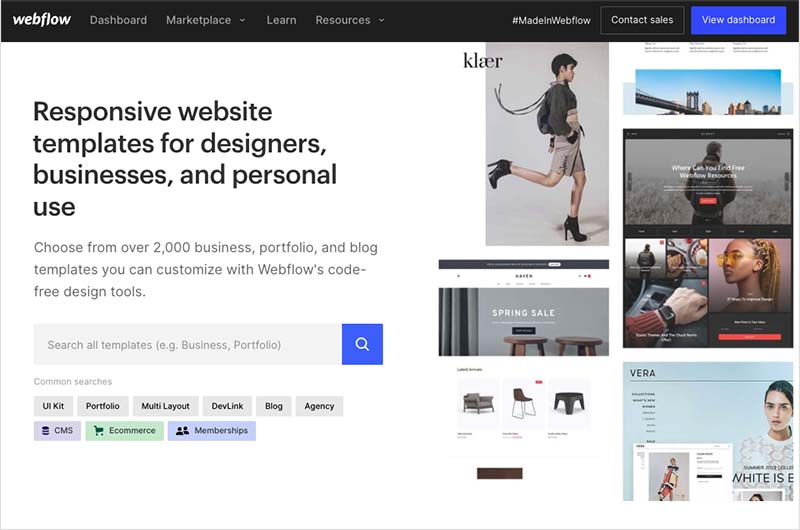Open the Marketplace menu

tap(198, 20)
